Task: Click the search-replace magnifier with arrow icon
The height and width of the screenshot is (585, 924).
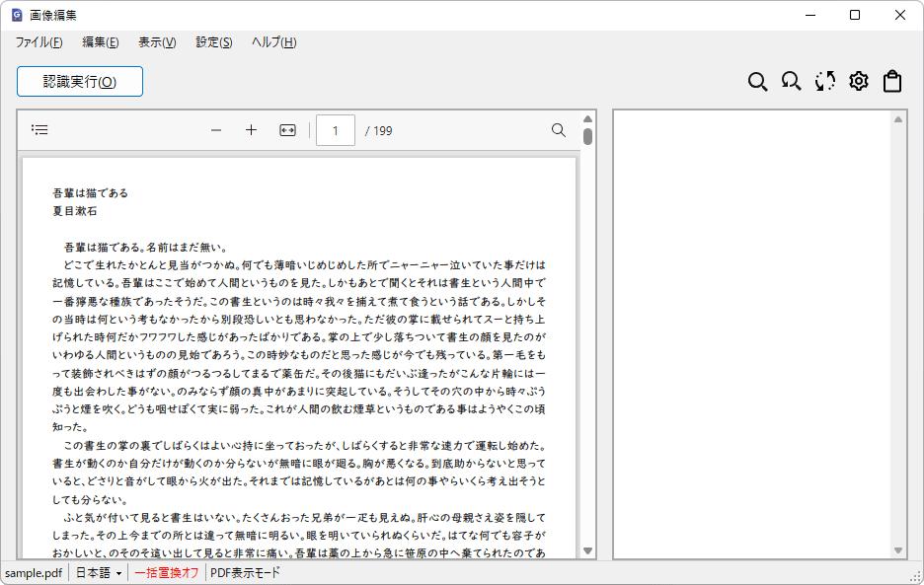Action: pos(791,81)
